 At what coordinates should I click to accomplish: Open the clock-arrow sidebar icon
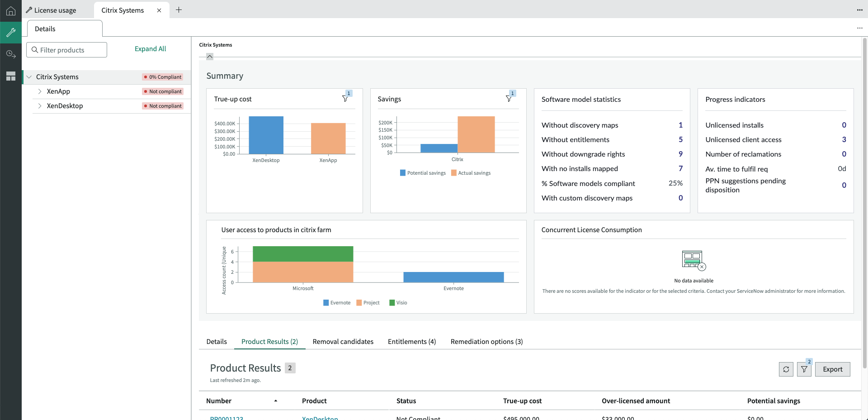click(x=11, y=54)
